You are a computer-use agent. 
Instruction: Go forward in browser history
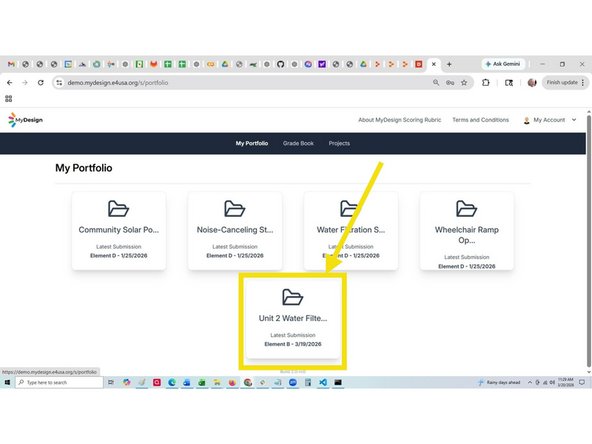point(25,83)
